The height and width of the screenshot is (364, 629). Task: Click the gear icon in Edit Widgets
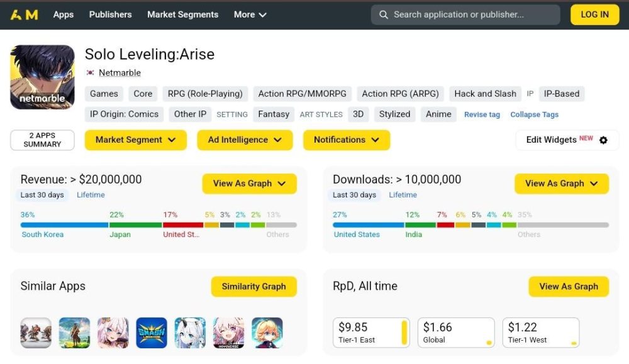(x=603, y=140)
